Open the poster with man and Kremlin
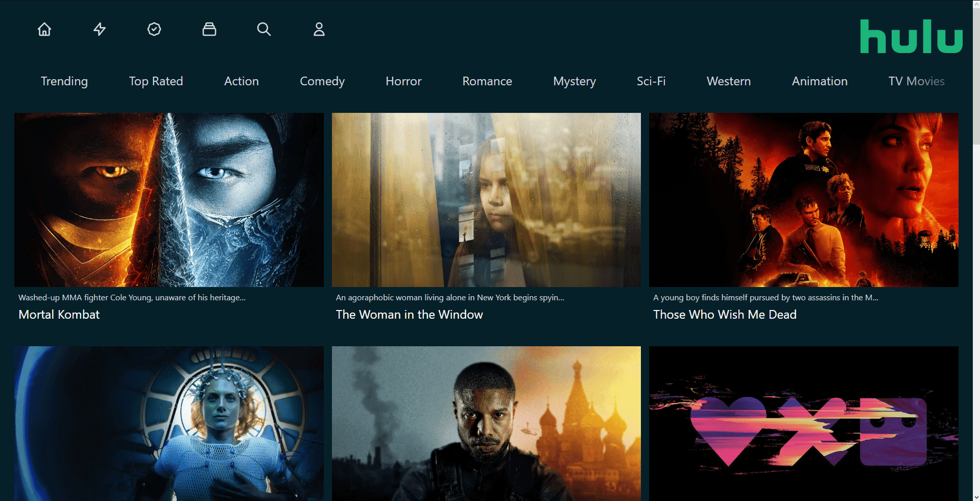The height and width of the screenshot is (501, 980). click(486, 423)
